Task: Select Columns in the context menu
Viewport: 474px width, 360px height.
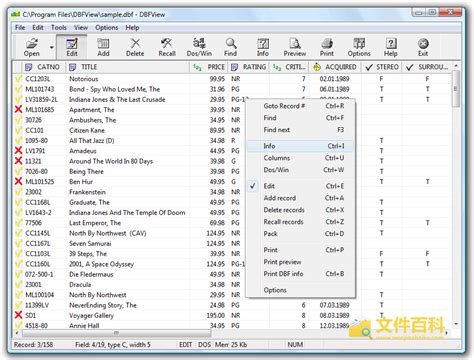Action: (x=300, y=158)
